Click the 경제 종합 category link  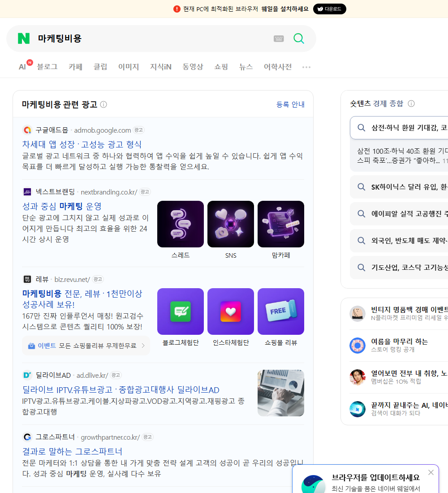[x=388, y=104]
